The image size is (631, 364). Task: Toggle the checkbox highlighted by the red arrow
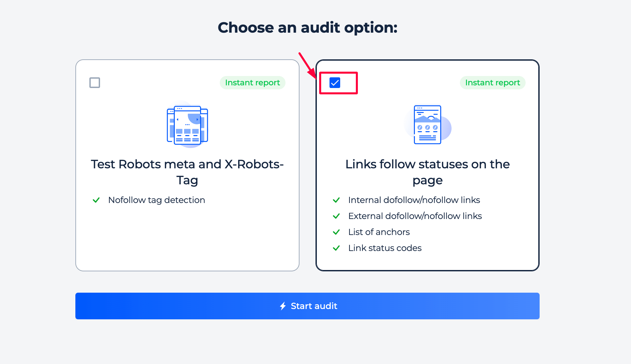point(335,82)
